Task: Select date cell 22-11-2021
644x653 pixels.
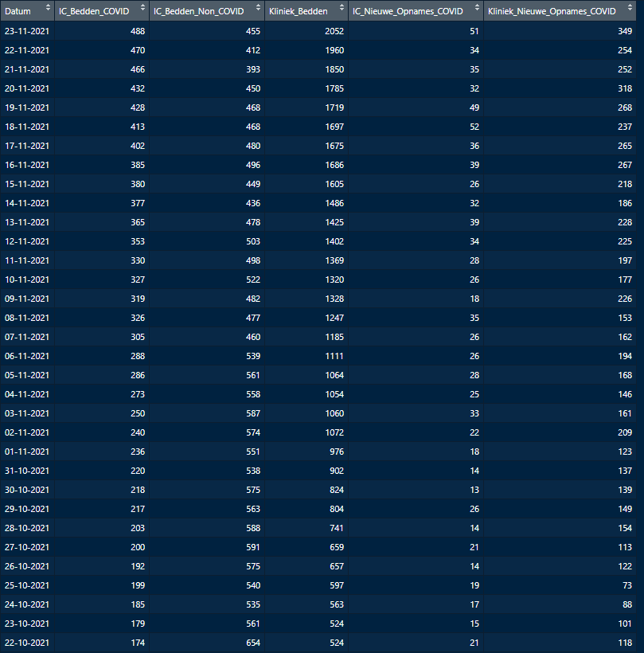Action: (26, 50)
